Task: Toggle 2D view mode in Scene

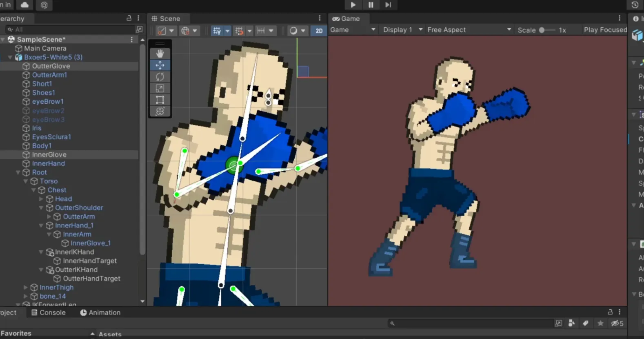Action: 319,31
